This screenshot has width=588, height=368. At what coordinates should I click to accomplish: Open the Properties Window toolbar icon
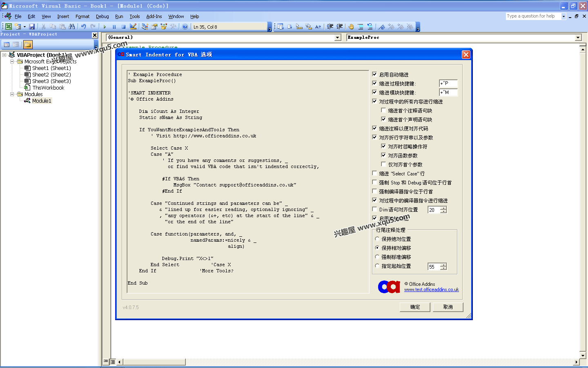[154, 27]
